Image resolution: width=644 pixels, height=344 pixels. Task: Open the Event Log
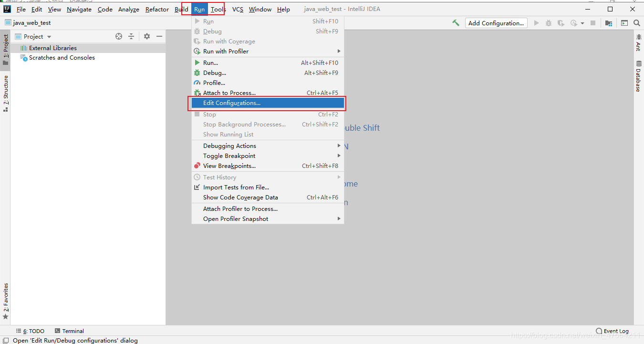pyautogui.click(x=613, y=331)
